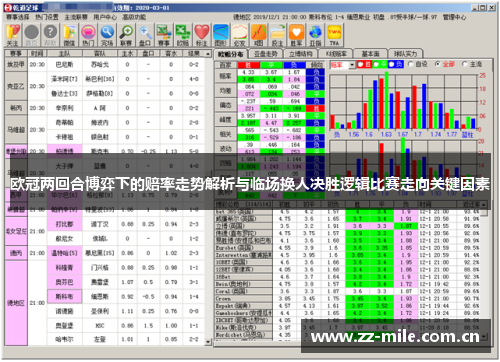Click the 德丙 league button
The width and height of the screenshot is (500, 362).
click(16, 253)
